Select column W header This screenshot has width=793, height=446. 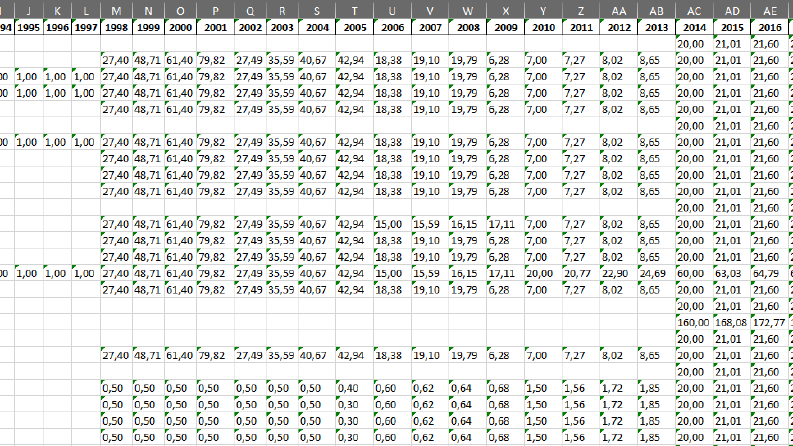(x=468, y=11)
